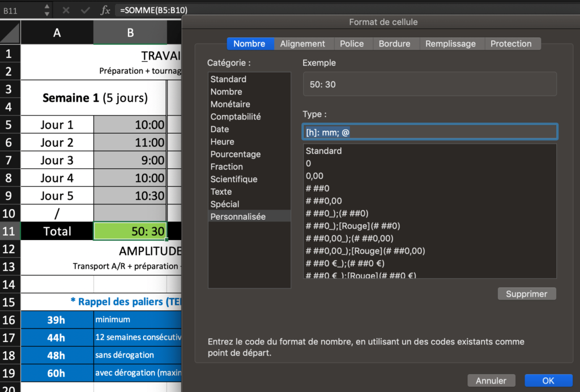Click Annuler to dismiss the dialog

tap(491, 381)
